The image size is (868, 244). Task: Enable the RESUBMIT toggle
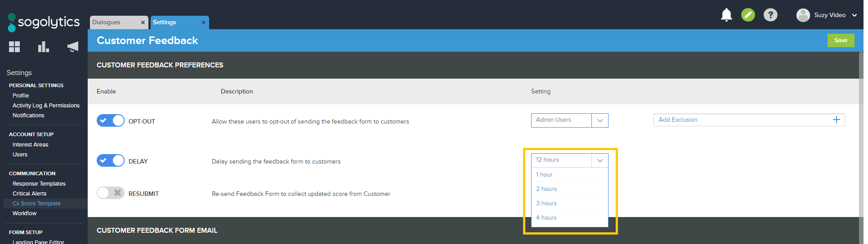point(110,193)
